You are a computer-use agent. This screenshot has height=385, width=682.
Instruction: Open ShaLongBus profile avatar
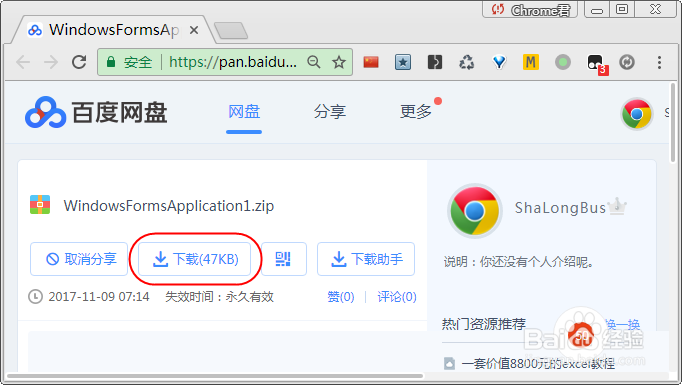pyautogui.click(x=475, y=211)
